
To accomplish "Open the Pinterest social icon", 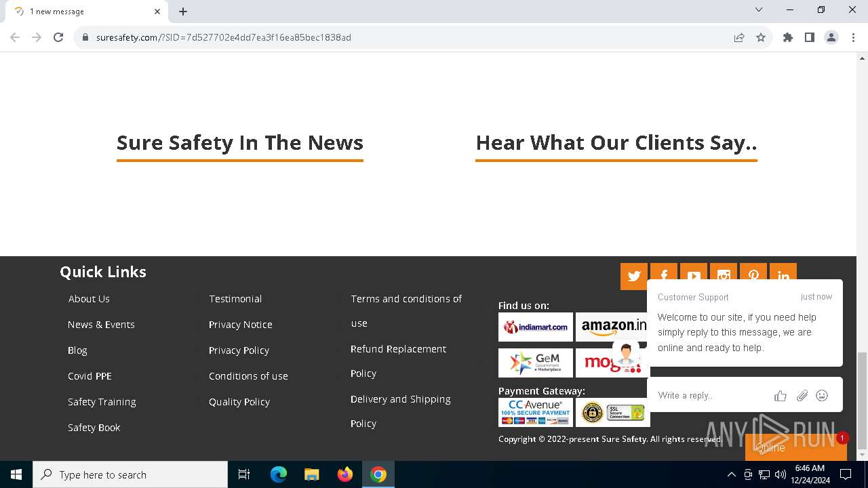I will click(x=753, y=271).
